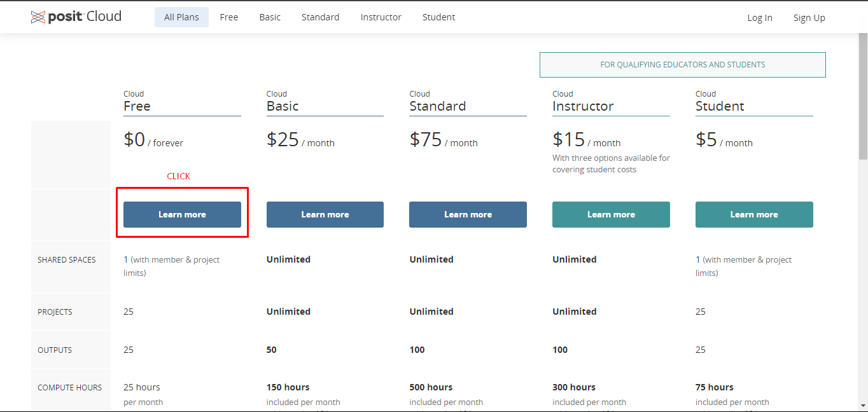Click the $25 / month price

pos(300,140)
